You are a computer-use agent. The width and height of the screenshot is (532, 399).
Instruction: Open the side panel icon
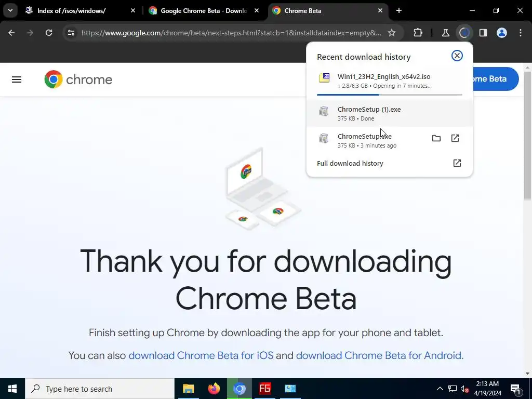[483, 33]
